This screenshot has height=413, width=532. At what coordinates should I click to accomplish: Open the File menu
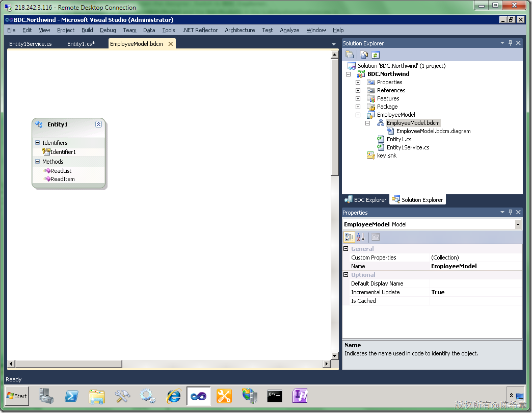pyautogui.click(x=11, y=30)
